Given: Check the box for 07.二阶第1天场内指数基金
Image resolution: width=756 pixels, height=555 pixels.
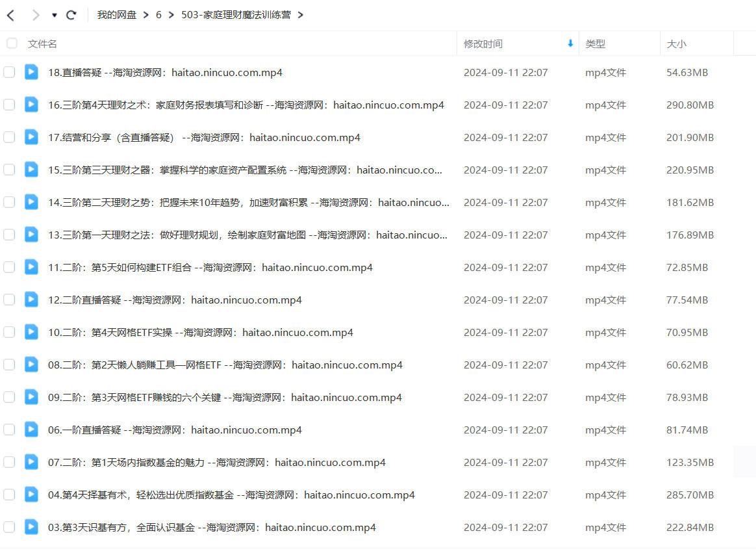Looking at the screenshot, I should tap(9, 462).
